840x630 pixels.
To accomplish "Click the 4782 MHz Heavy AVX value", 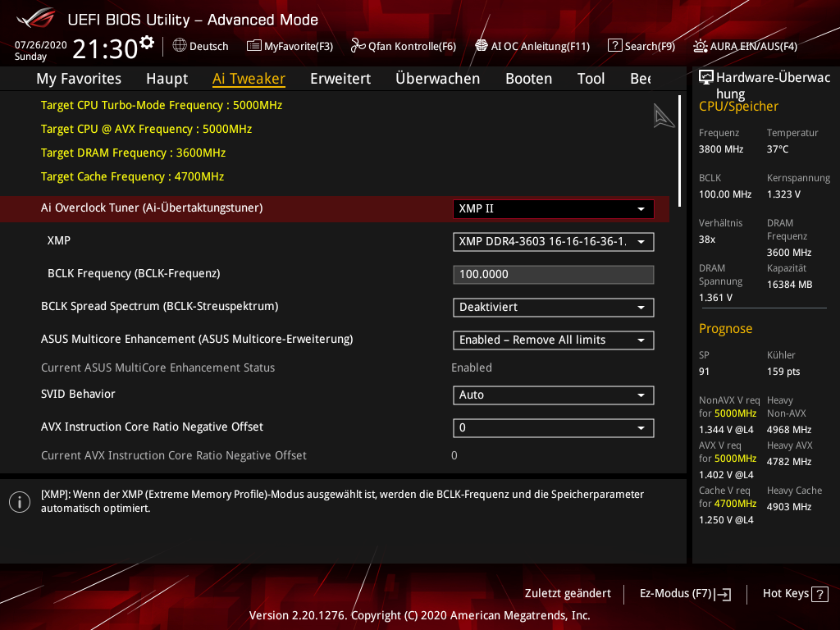I will [789, 461].
